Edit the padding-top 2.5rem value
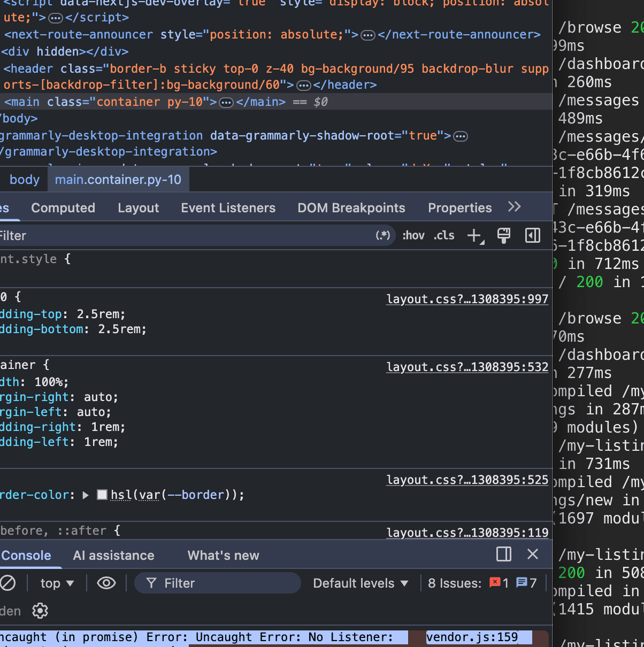Viewport: 644px width, 647px height. click(x=97, y=314)
